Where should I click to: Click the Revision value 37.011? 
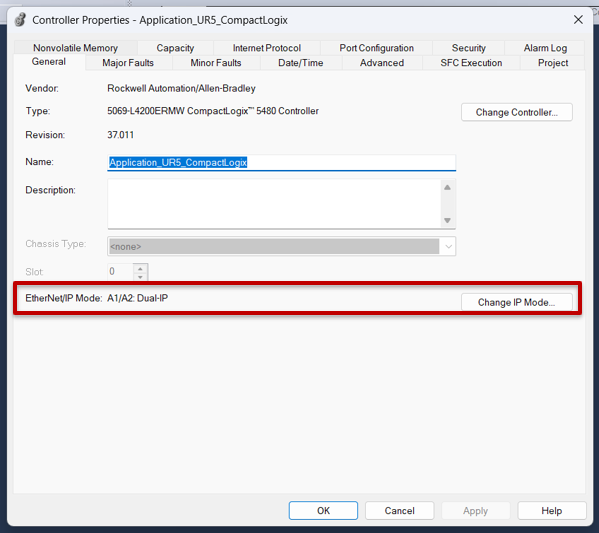[120, 135]
